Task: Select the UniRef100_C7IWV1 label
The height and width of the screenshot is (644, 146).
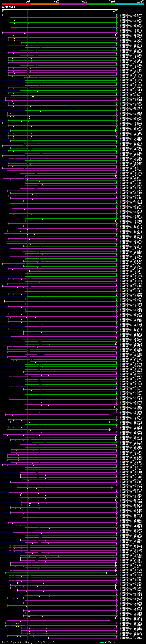Action: 131,42
